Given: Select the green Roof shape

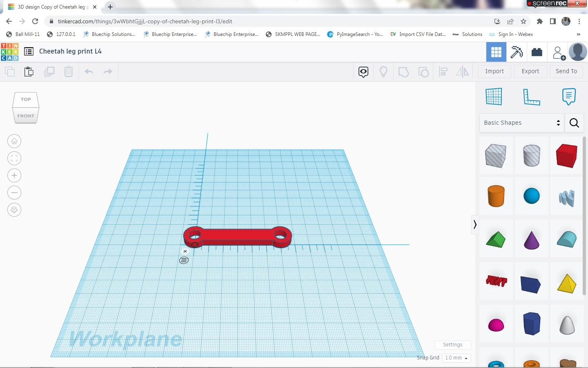Looking at the screenshot, I should 496,240.
